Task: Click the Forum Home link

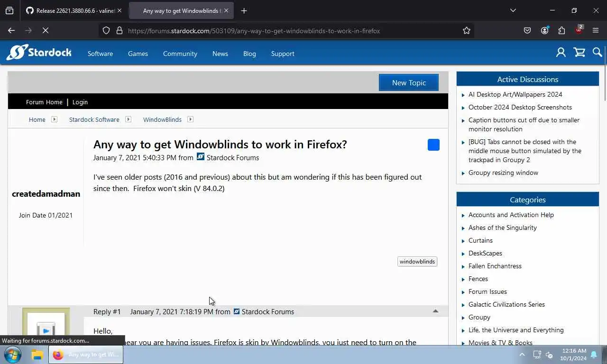Action: point(44,102)
